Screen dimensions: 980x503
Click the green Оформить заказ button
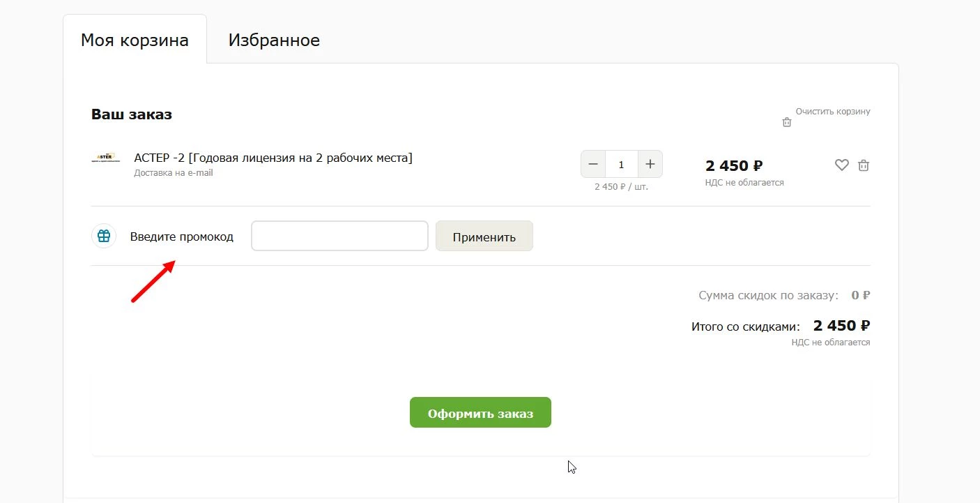tap(480, 413)
